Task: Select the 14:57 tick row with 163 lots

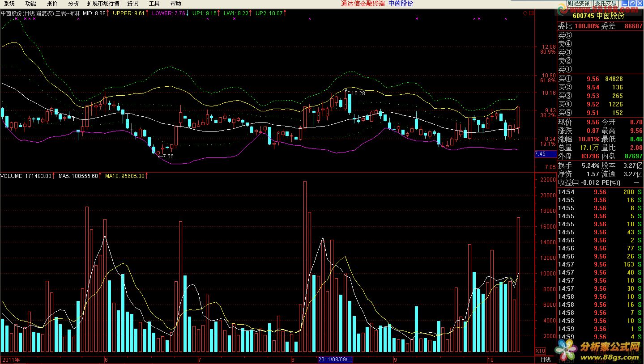Action: point(600,264)
